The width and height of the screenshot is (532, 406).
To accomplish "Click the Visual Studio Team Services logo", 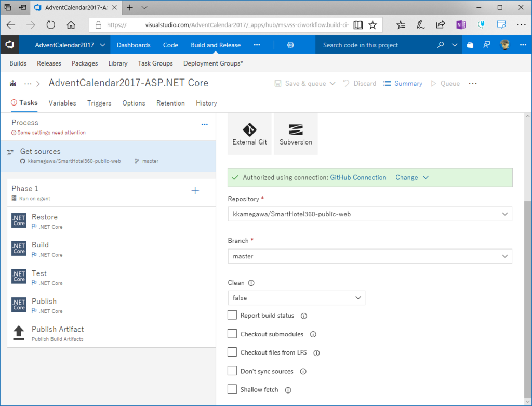I will [x=9, y=45].
